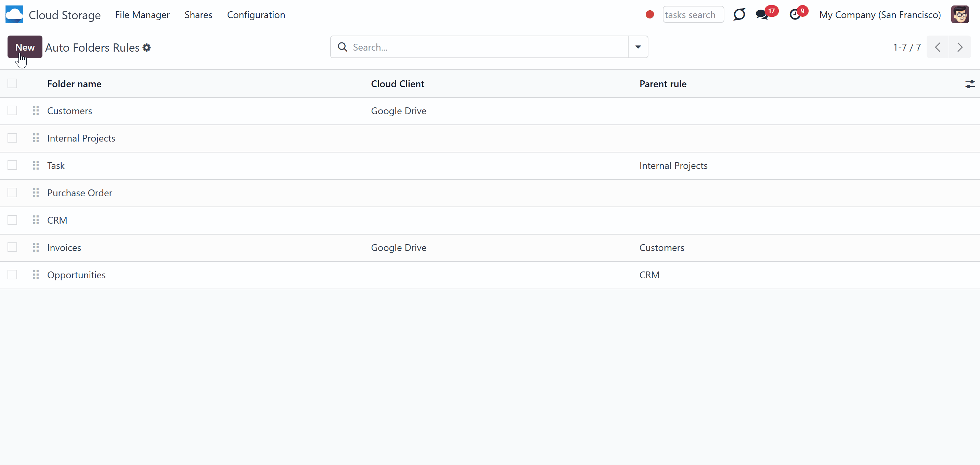Go to next page arrow
The image size is (980, 465).
pos(960,47)
